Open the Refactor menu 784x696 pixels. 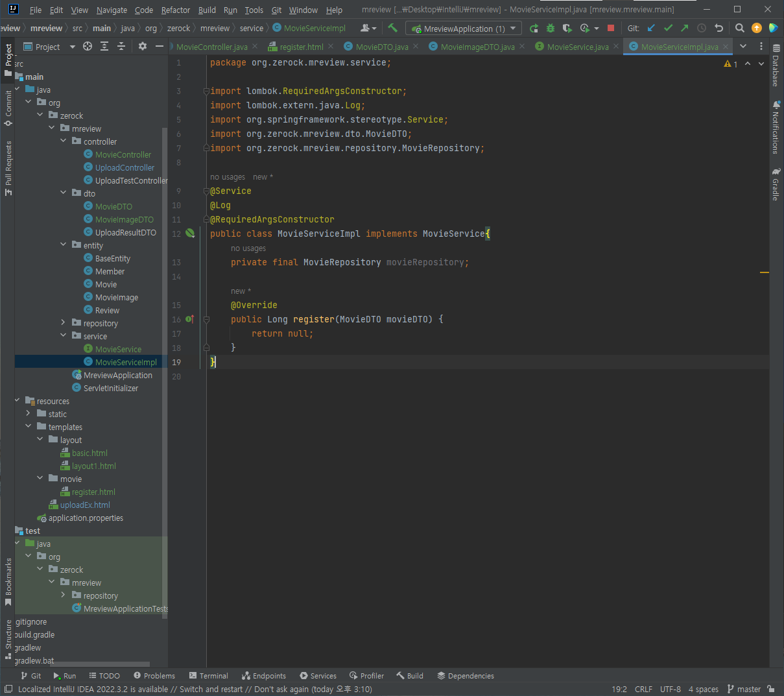pos(176,10)
